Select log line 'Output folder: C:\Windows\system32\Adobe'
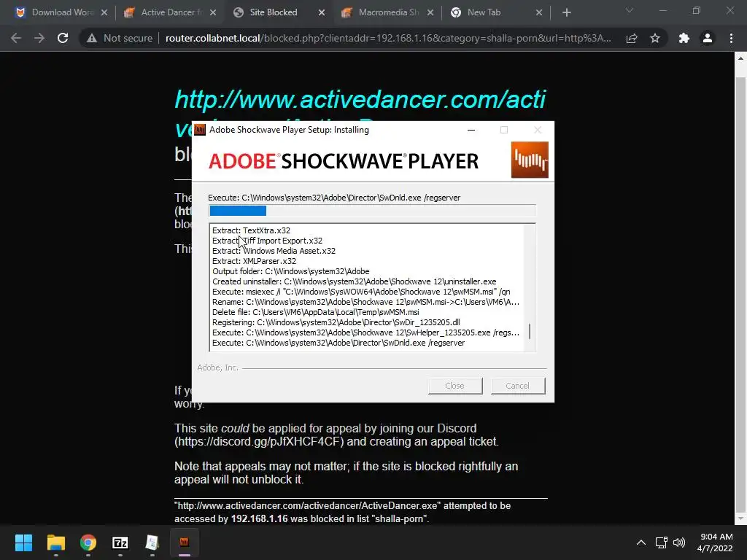The image size is (747, 560). (290, 271)
